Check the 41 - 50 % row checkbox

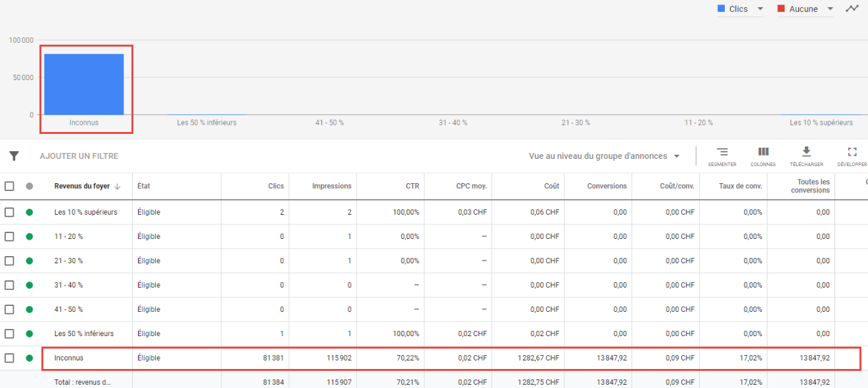[x=9, y=309]
